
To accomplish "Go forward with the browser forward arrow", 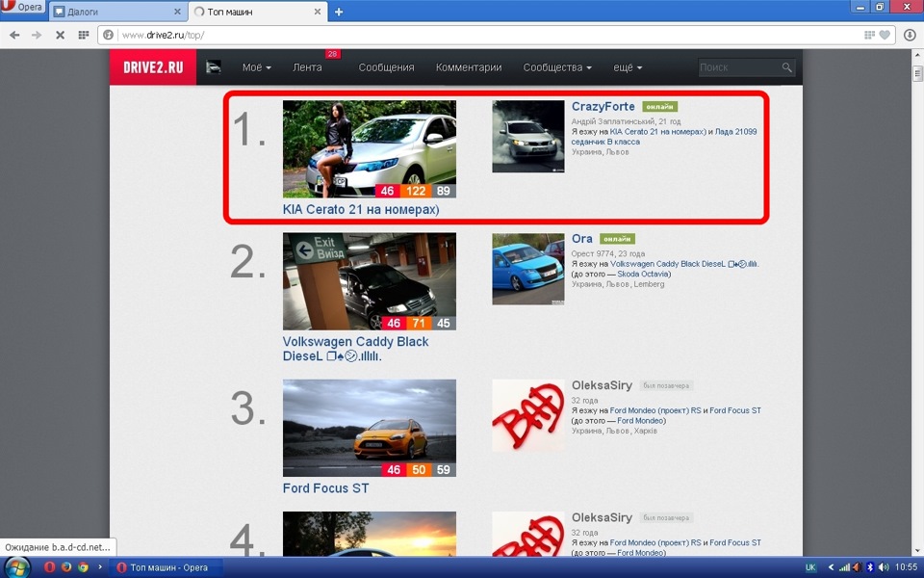I will (x=37, y=36).
